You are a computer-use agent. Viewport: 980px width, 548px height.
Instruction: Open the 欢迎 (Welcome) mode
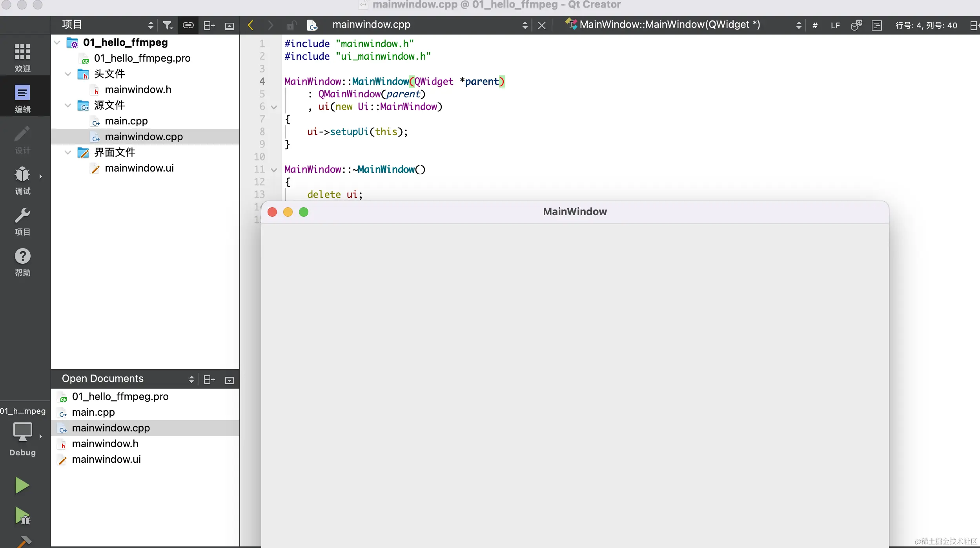coord(22,57)
